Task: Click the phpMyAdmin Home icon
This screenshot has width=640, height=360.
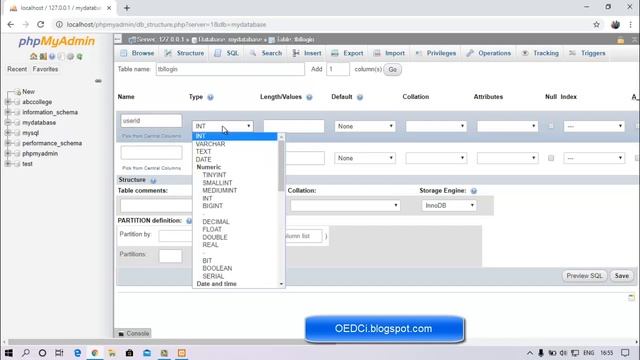Action: pyautogui.click(x=33, y=56)
